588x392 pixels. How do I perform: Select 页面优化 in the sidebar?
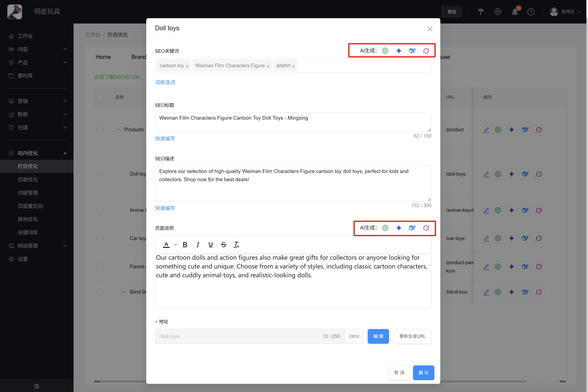click(x=28, y=180)
